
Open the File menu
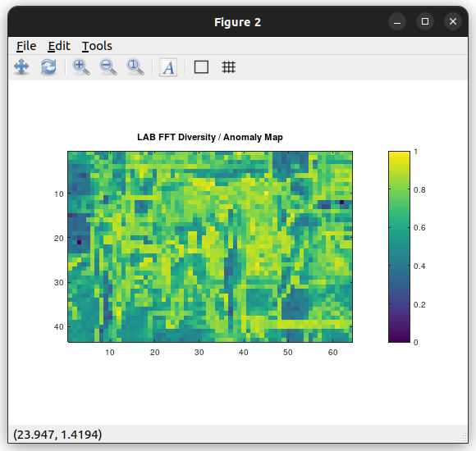(26, 46)
